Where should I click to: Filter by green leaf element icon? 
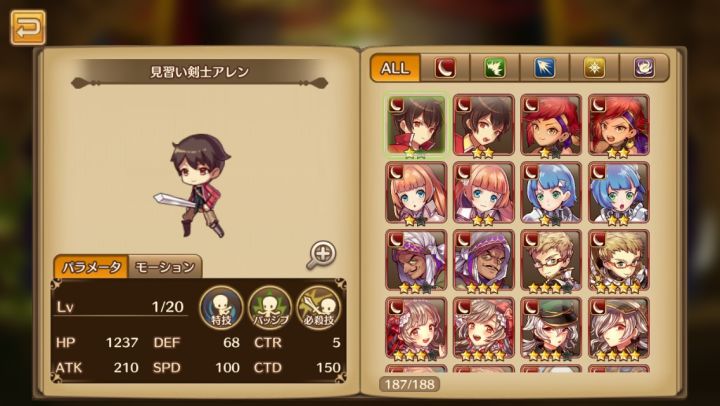[495, 68]
